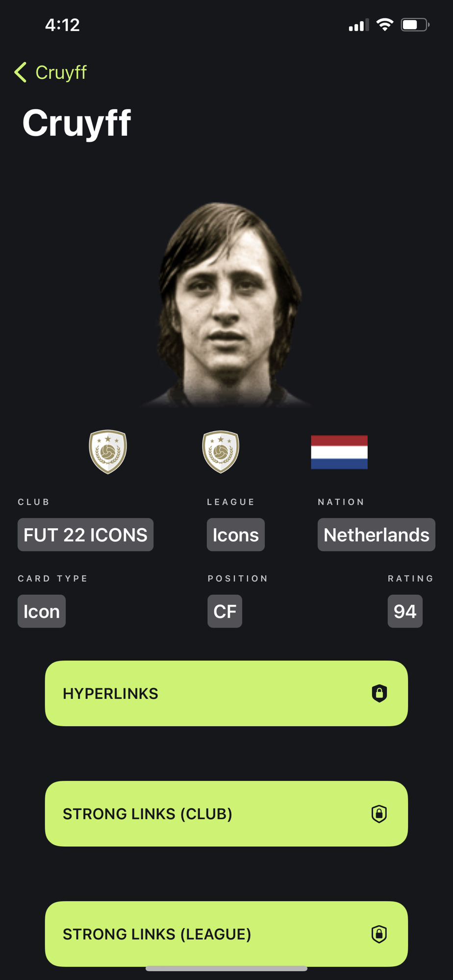Expand the HYPERLINKS section

point(226,693)
